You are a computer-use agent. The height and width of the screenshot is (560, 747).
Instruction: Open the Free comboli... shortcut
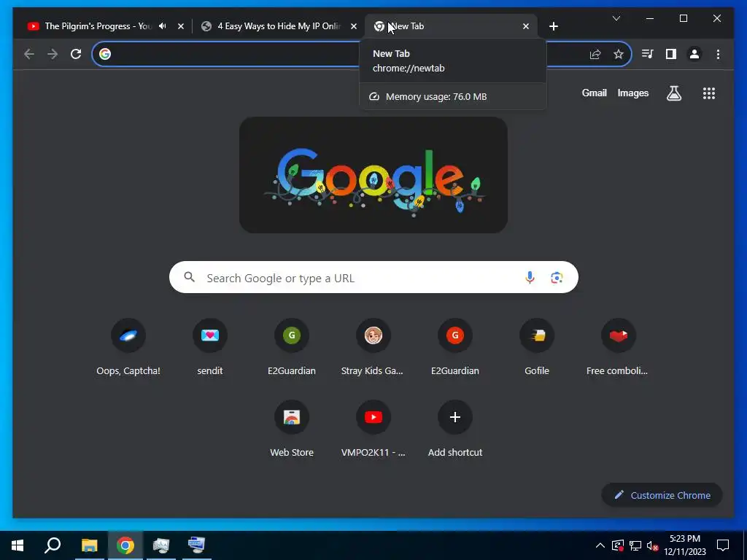[619, 348]
